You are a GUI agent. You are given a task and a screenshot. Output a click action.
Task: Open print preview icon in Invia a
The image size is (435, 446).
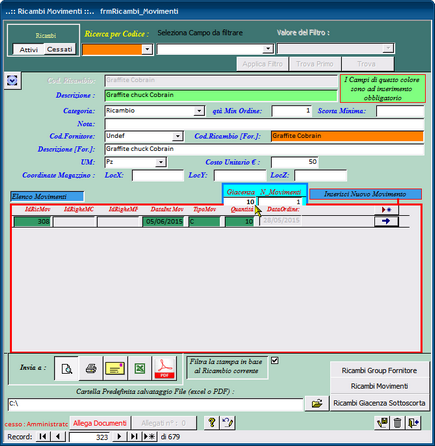coord(66,368)
